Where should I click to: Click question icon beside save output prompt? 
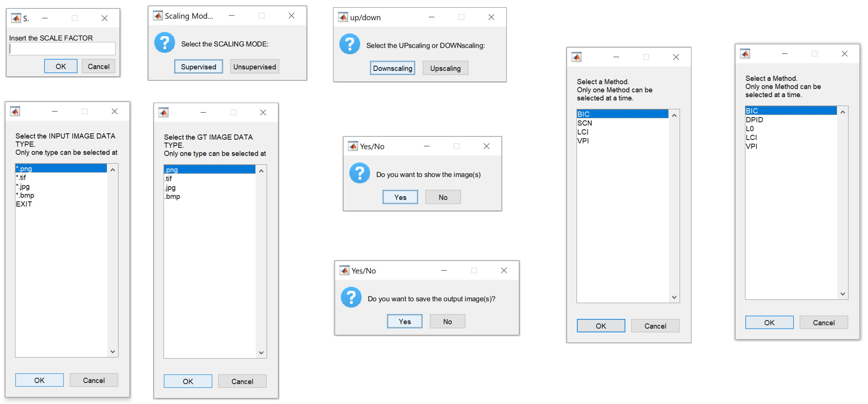351,298
